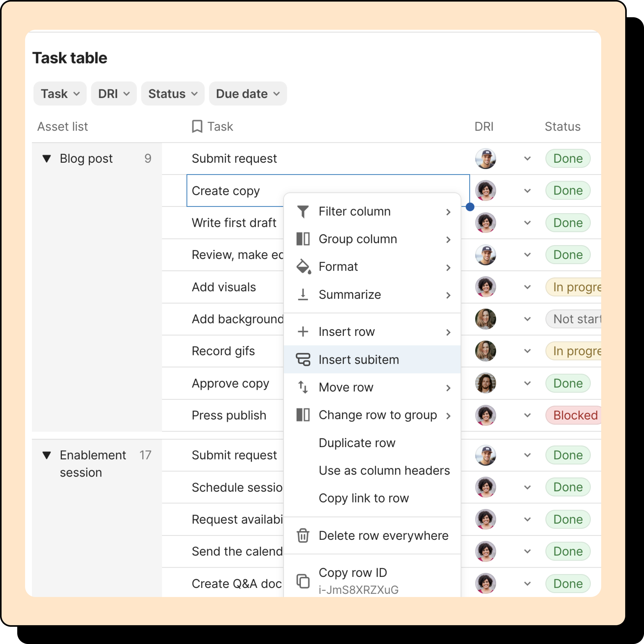The image size is (644, 644).
Task: Click DRI avatar on Submit request row
Action: pos(485,159)
